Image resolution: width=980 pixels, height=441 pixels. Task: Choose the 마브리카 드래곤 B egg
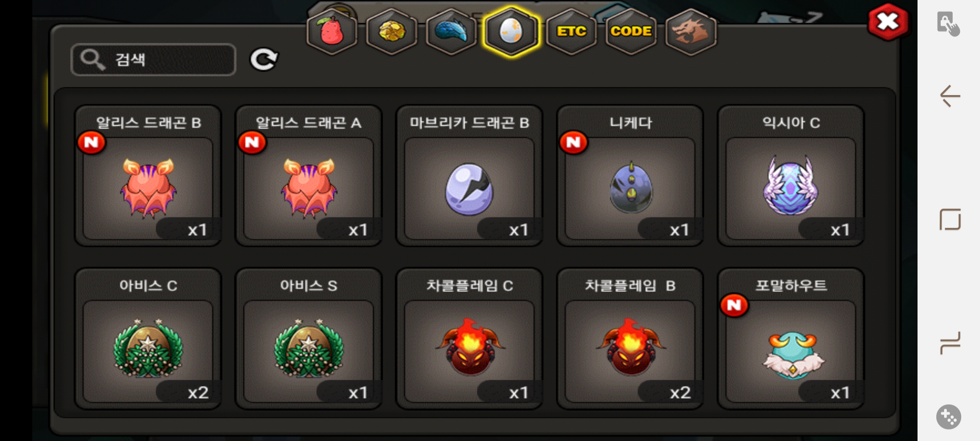point(469,176)
